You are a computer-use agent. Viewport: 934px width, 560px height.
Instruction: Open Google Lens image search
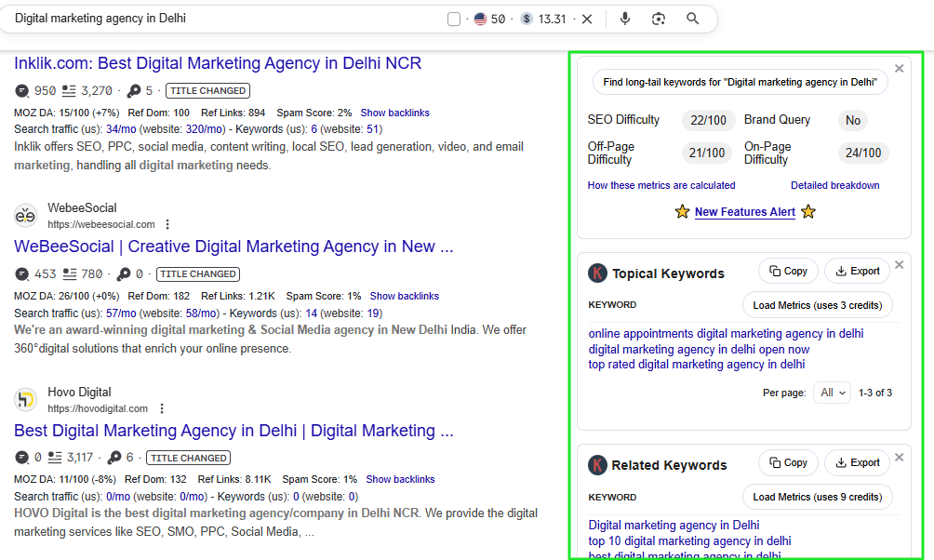659,19
